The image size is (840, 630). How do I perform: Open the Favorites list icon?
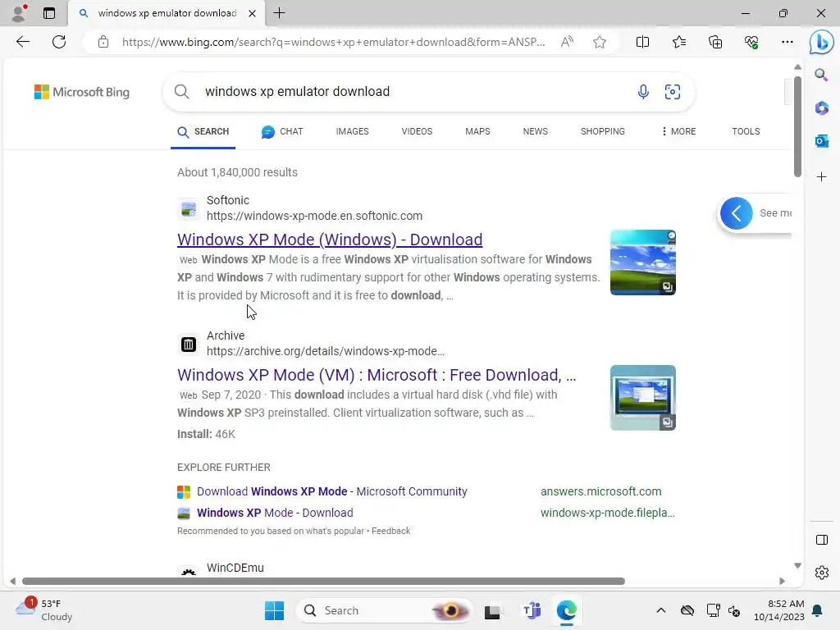[678, 42]
